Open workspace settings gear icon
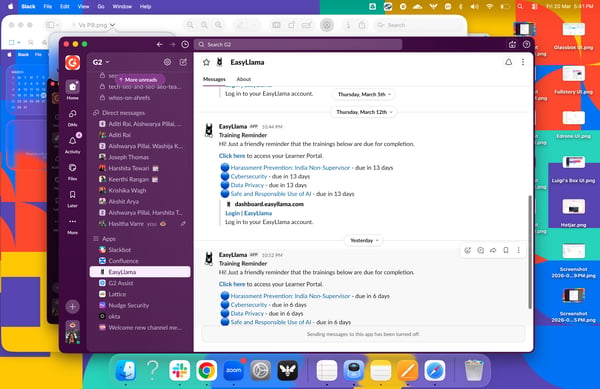Image resolution: width=600 pixels, height=389 pixels. coord(167,62)
